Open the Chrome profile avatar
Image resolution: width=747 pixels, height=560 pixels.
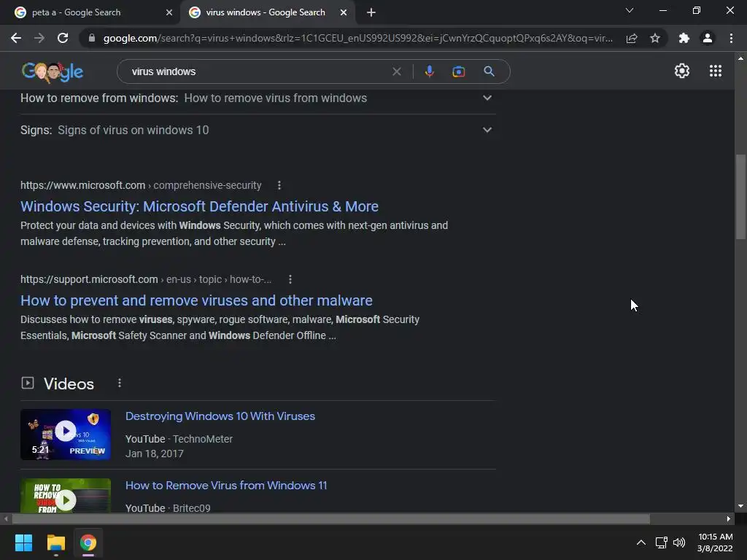(708, 38)
